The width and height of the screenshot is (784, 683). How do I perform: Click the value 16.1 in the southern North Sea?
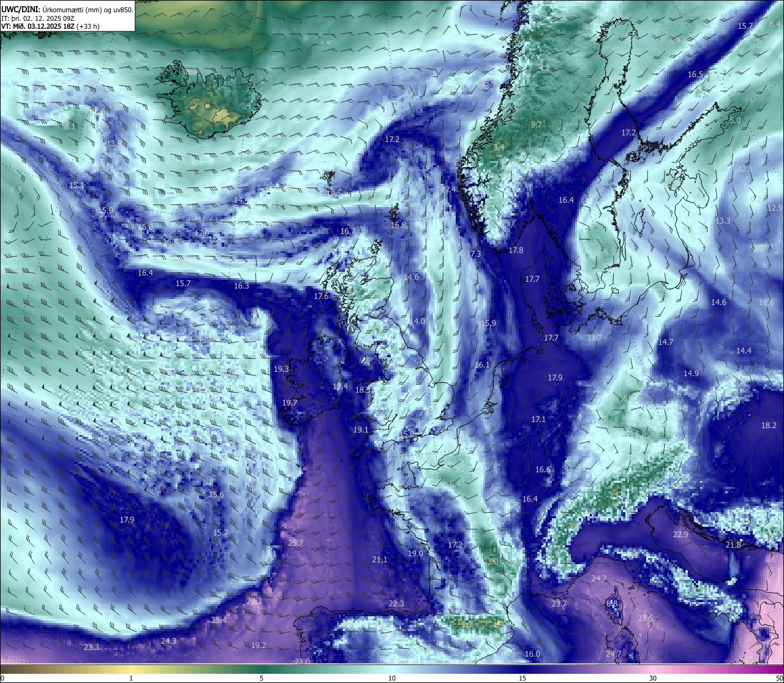pyautogui.click(x=482, y=364)
